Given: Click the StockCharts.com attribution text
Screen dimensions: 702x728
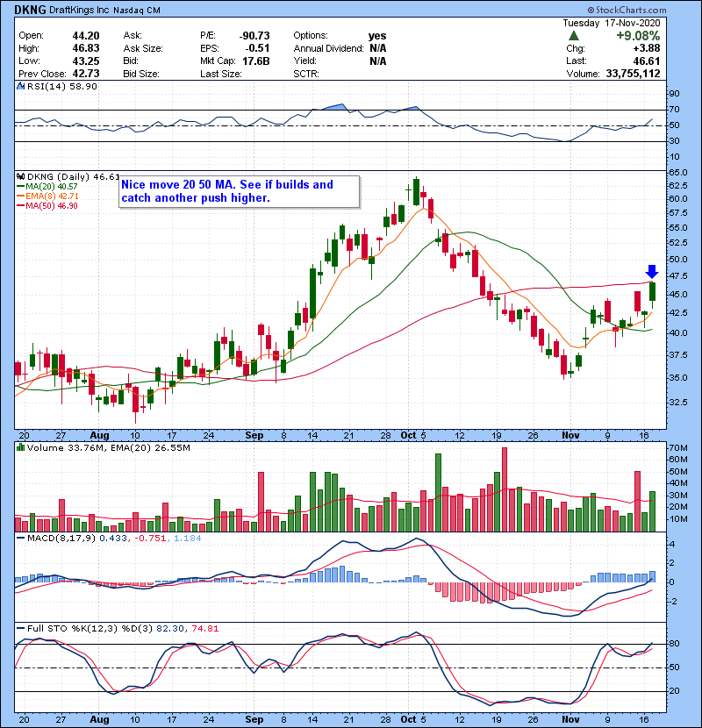Looking at the screenshot, I should [627, 10].
